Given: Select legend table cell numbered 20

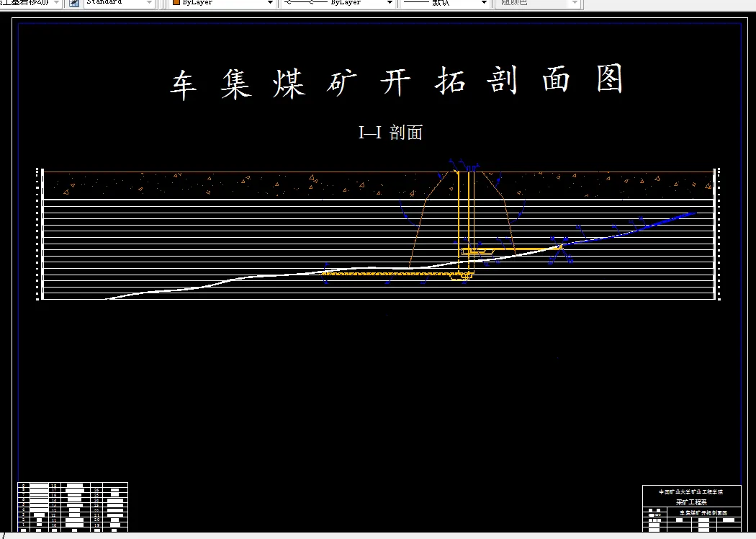Looking at the screenshot, I should [x=96, y=520].
